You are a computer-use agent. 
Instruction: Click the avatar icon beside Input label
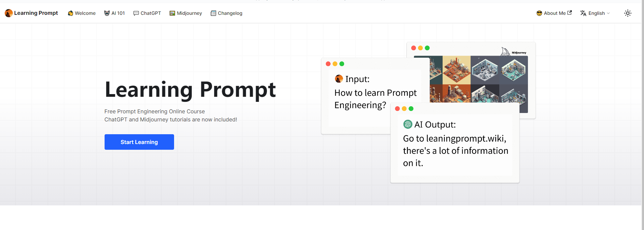(x=339, y=79)
